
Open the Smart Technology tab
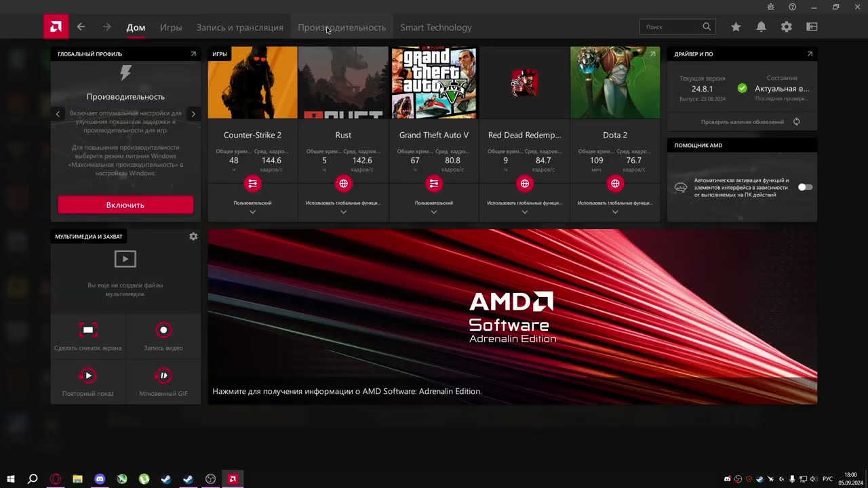436,27
